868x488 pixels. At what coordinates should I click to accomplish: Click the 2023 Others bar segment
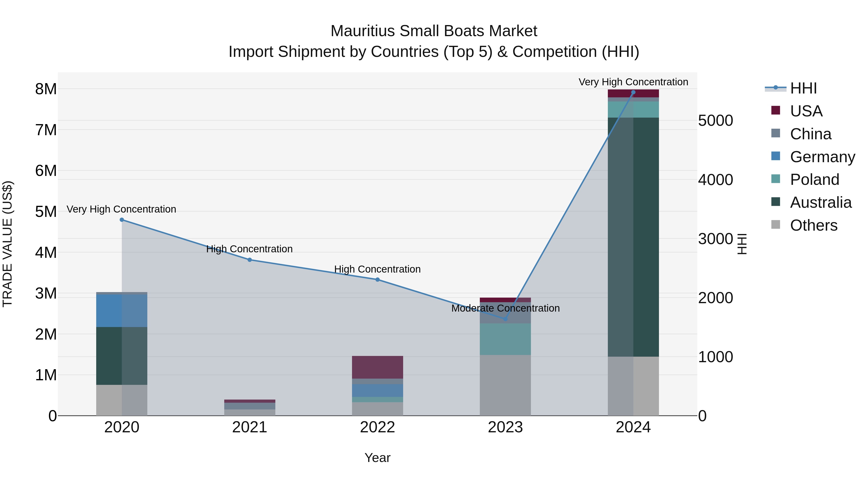pos(505,385)
